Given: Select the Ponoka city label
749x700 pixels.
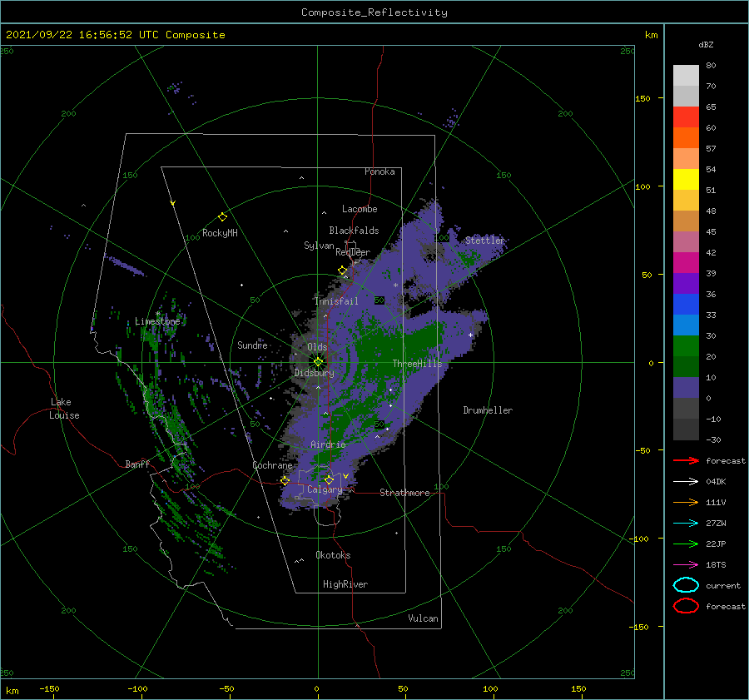Looking at the screenshot, I should (379, 171).
